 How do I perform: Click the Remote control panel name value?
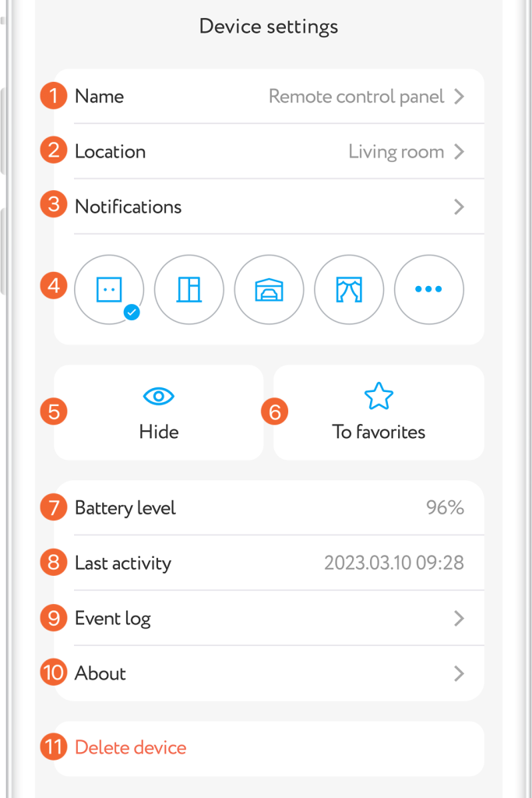click(x=356, y=97)
